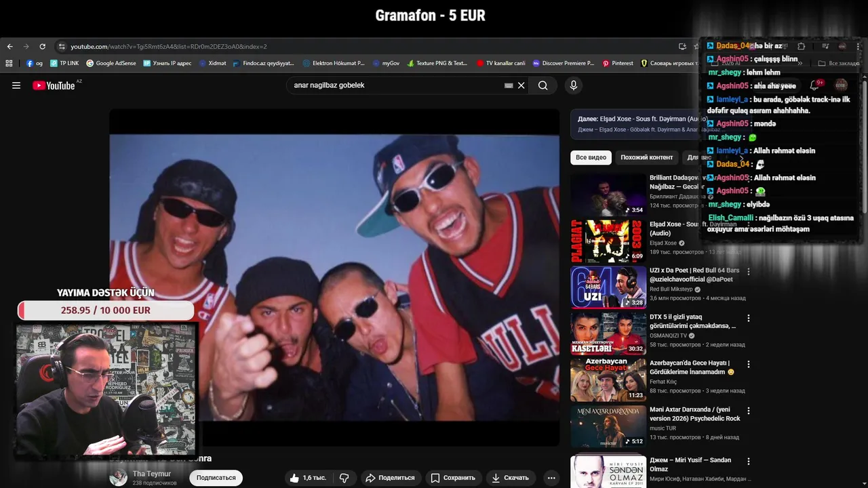Open the Elektron Hökumət bookmark
This screenshot has width=868, height=488.
pos(334,63)
